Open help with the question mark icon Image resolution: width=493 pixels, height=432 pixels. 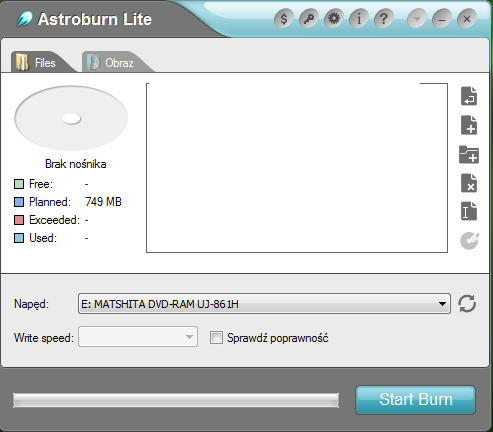coord(384,19)
